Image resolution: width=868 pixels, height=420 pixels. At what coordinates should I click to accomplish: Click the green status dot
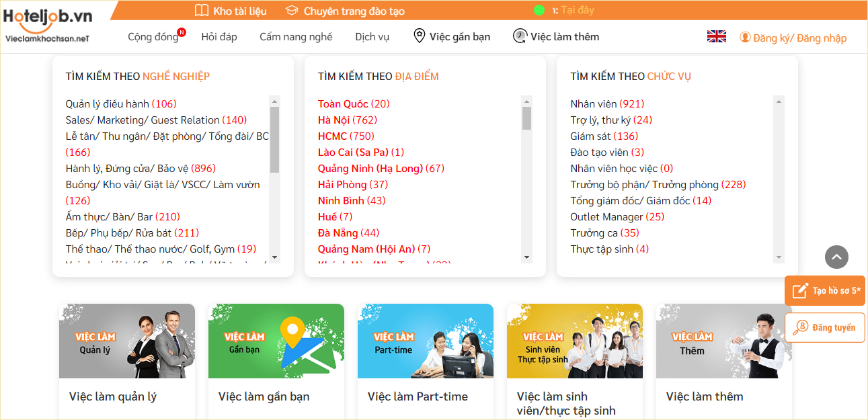[x=539, y=10]
